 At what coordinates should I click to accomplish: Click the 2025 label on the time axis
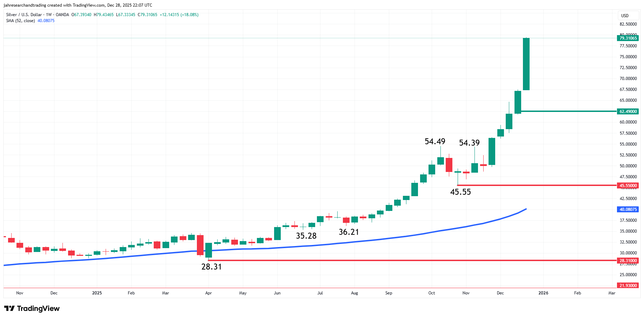click(97, 293)
